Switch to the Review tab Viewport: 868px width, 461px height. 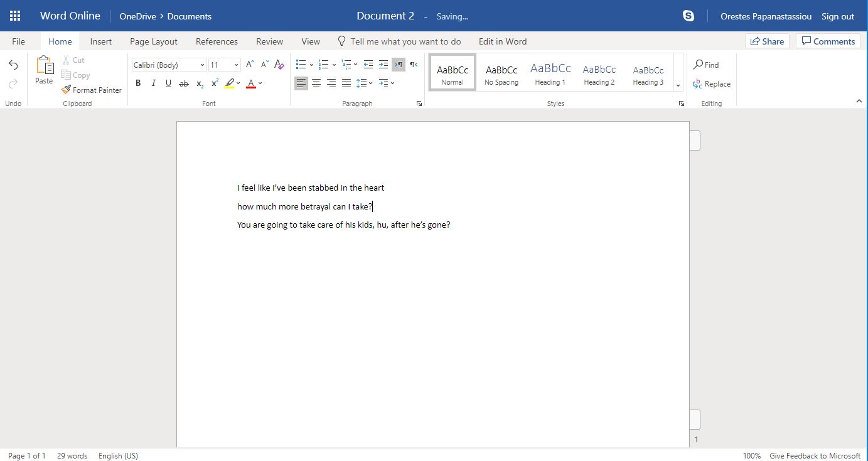[269, 41]
